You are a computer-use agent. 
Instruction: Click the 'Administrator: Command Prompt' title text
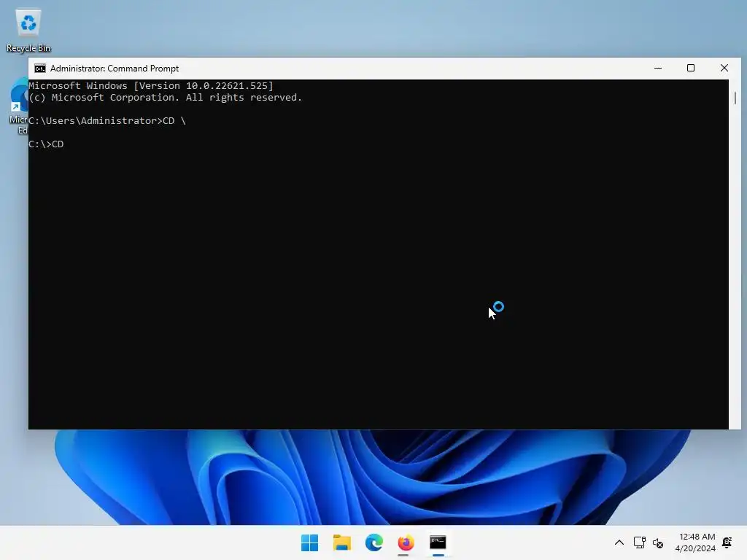tap(115, 69)
